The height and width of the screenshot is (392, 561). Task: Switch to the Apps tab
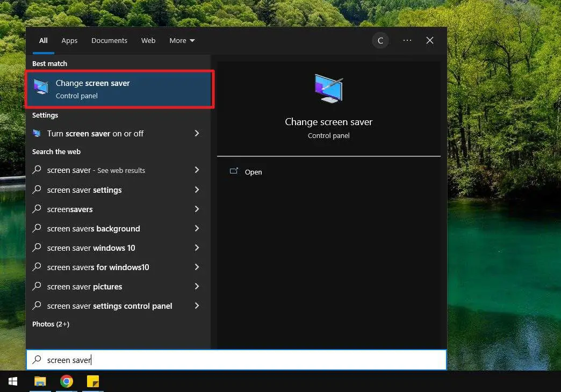69,40
